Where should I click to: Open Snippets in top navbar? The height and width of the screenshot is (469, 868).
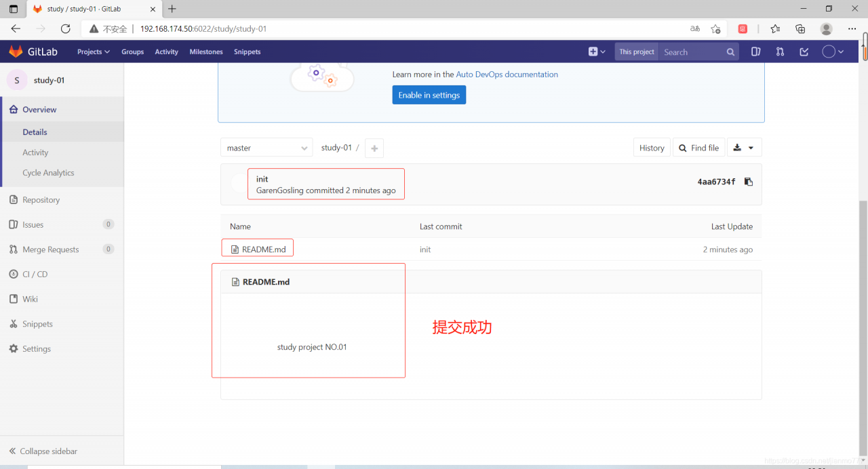[247, 52]
